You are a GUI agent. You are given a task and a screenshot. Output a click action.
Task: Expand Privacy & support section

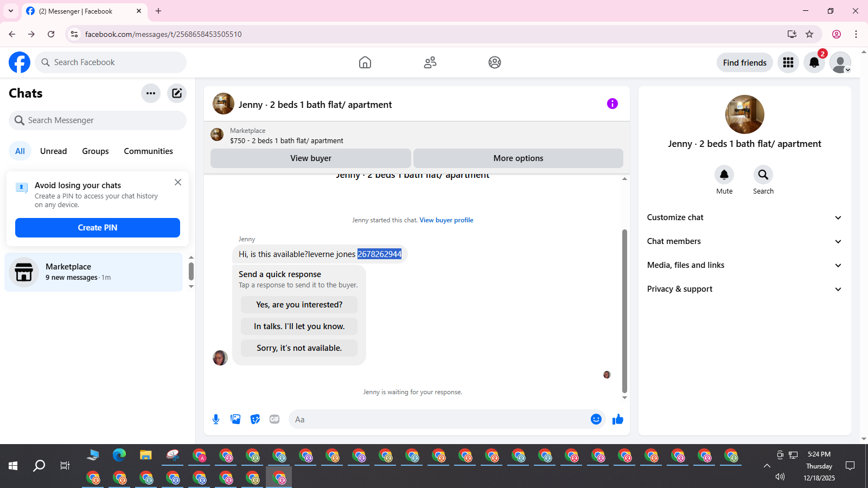[x=744, y=289]
